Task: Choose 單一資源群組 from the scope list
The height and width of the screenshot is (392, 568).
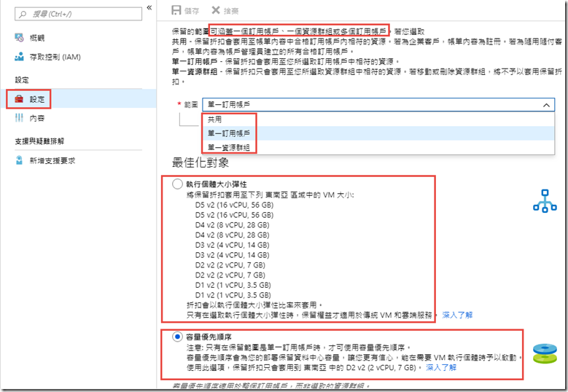Action: (228, 147)
